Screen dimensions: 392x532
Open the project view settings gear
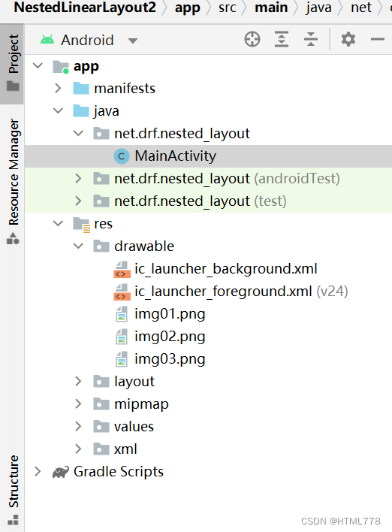pyautogui.click(x=348, y=39)
